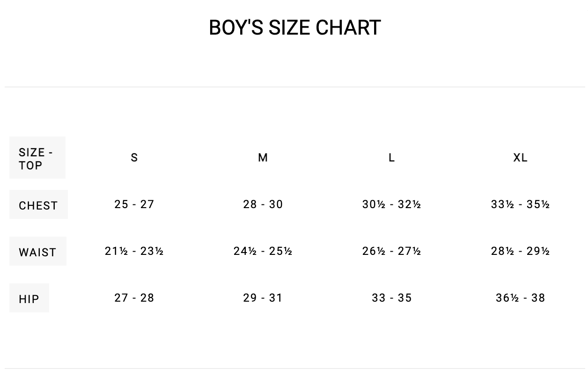Select the S size column header

pos(134,158)
